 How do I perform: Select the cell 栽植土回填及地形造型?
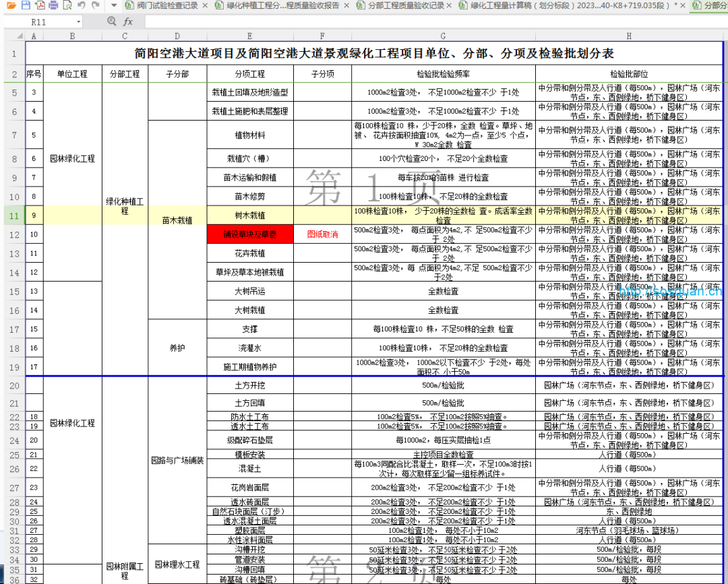(x=250, y=92)
